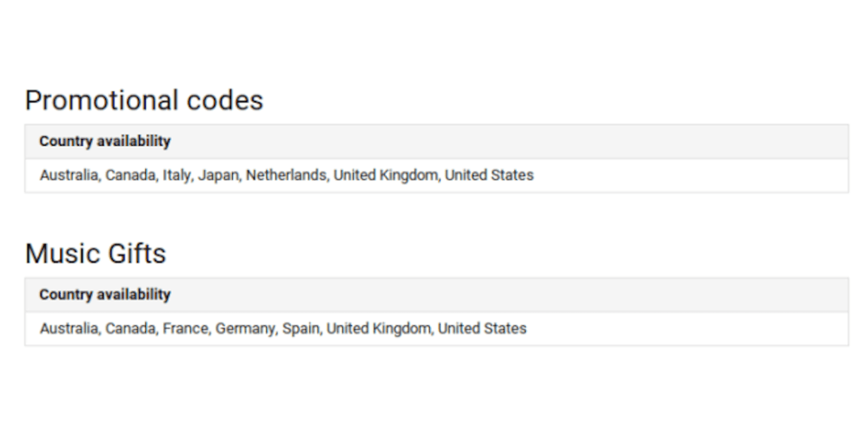
Task: Select Australia in the Music Gifts list
Action: click(x=69, y=329)
